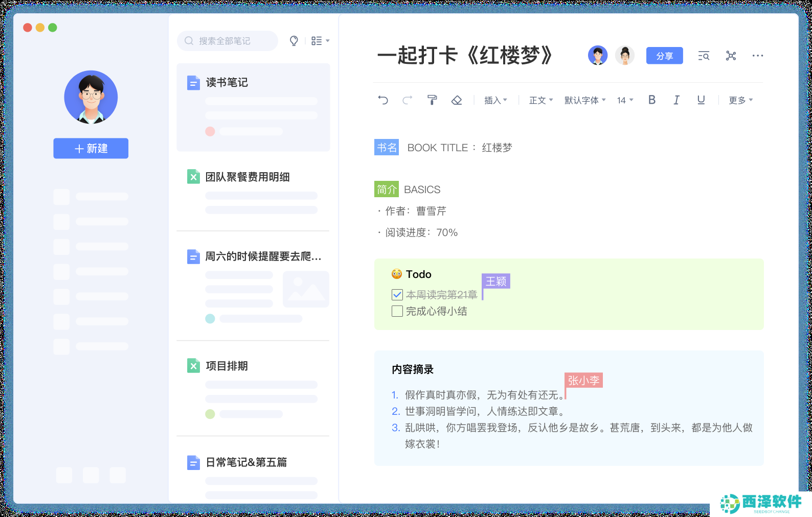
Task: Click the text BOOK TITLE: 红楼梦
Action: 460,148
